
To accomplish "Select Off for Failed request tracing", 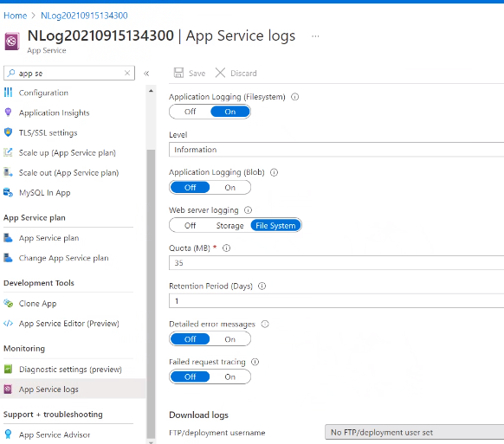I will click(190, 376).
